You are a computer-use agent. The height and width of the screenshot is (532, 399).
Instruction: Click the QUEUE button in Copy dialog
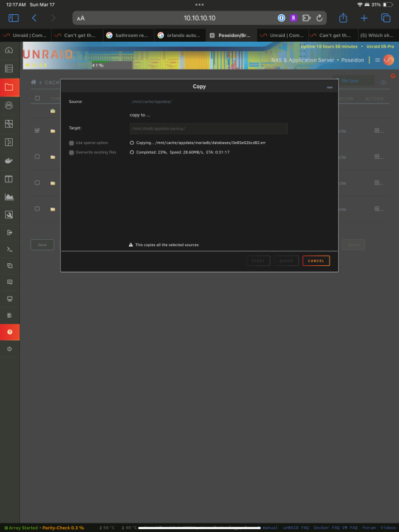coord(286,260)
